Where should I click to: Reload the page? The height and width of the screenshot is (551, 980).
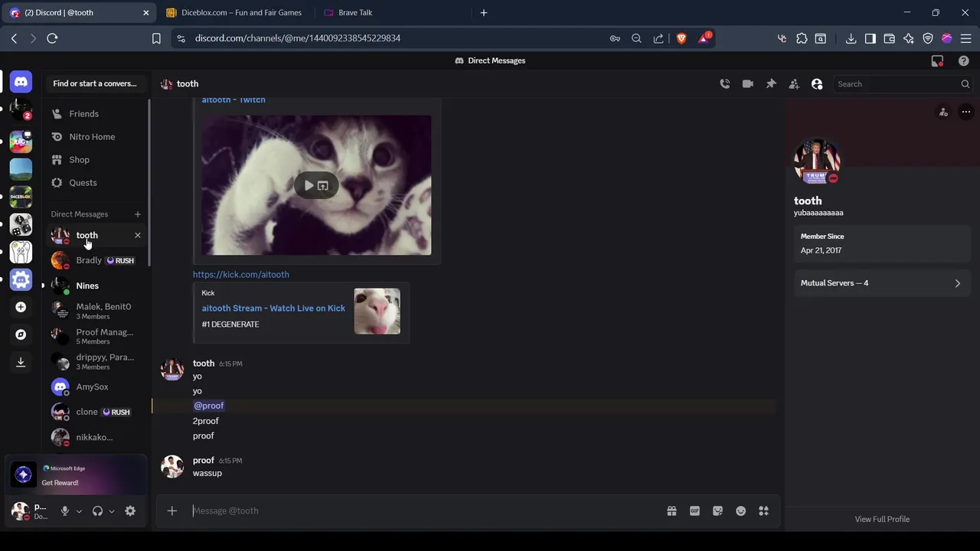52,38
